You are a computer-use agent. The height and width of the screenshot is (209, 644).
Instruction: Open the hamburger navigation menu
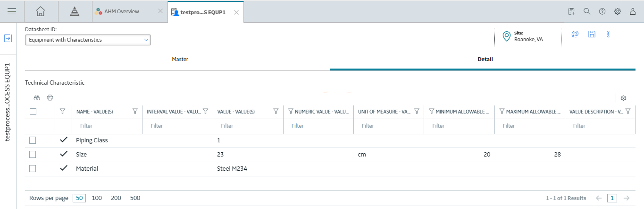(x=12, y=11)
